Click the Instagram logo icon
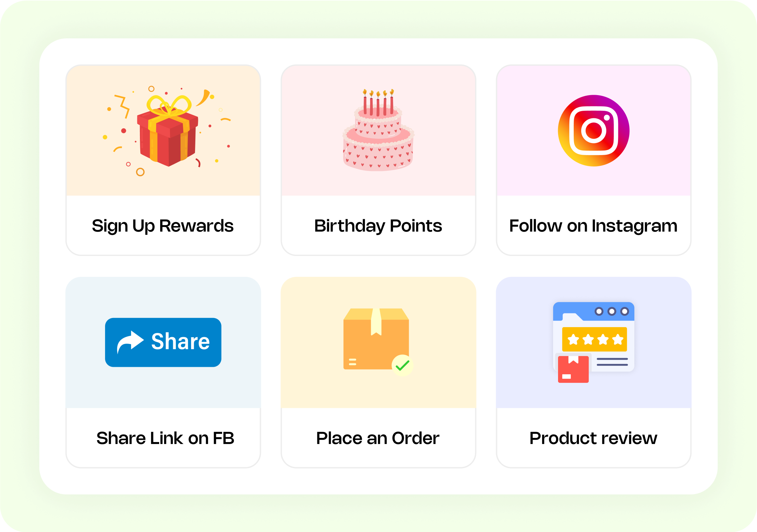The image size is (757, 532). click(x=594, y=130)
